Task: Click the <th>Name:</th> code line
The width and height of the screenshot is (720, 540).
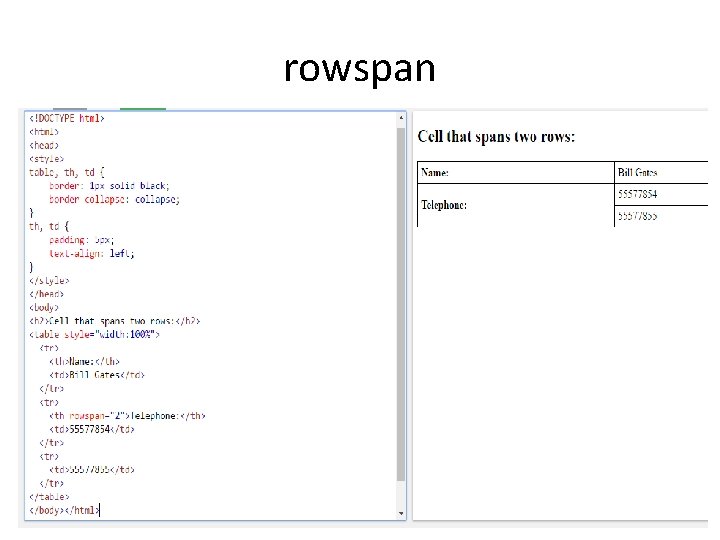Action: (x=84, y=361)
